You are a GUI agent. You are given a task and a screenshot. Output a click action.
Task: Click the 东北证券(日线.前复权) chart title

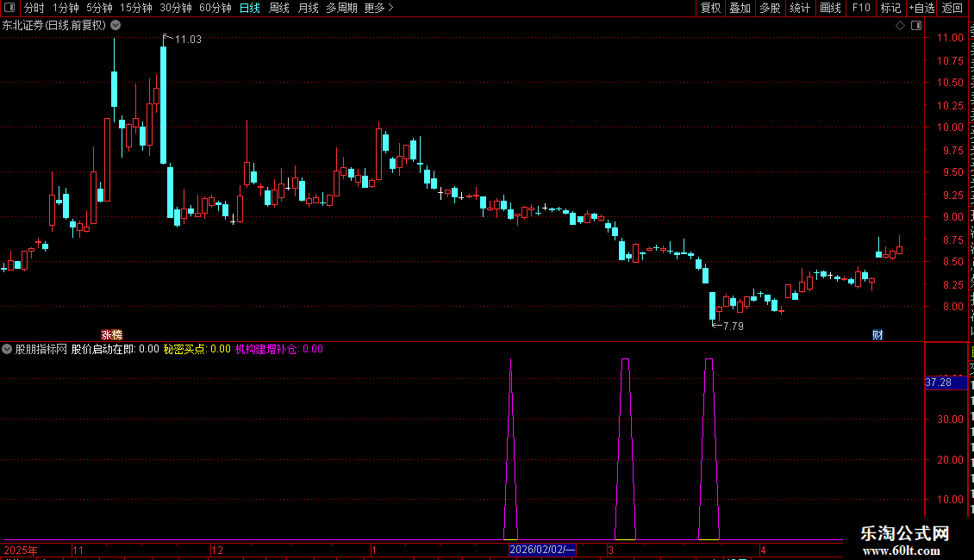click(54, 26)
